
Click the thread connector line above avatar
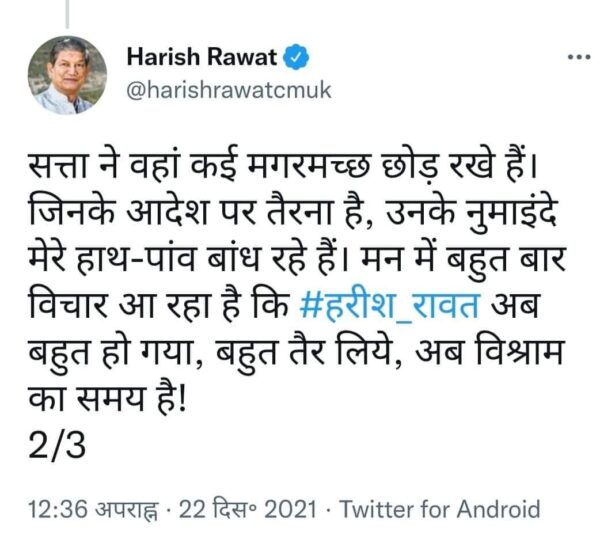(67, 14)
